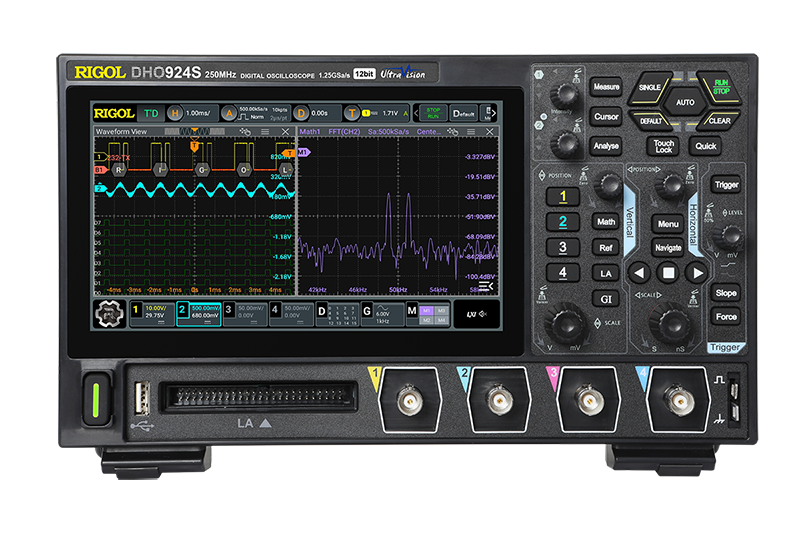Tap the orange trigger T marker
Screen dimensions: 800x533
tap(195, 146)
